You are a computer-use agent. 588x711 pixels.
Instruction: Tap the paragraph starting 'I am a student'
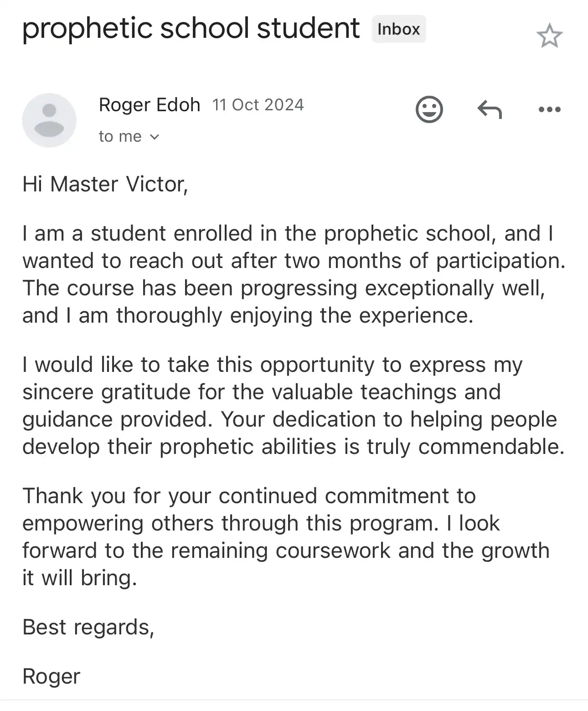[294, 274]
